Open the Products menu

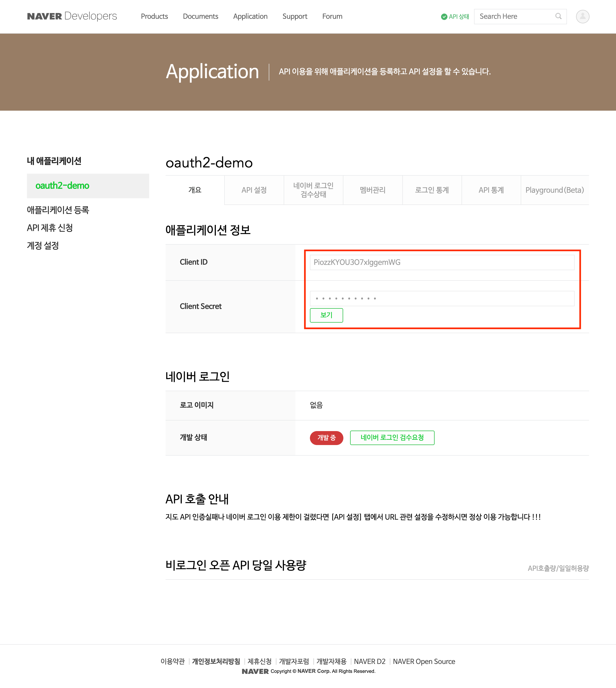click(154, 16)
